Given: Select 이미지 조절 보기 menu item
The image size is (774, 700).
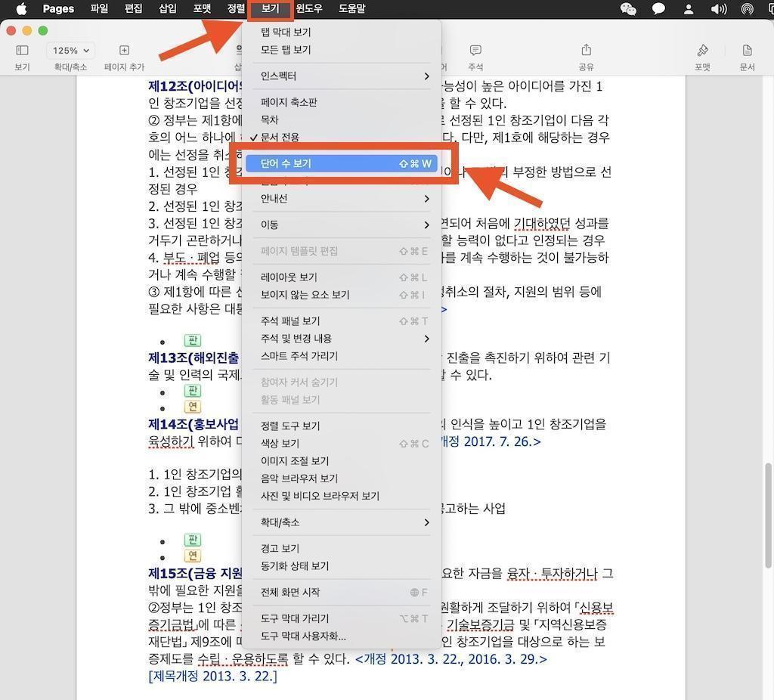Looking at the screenshot, I should pos(342,461).
